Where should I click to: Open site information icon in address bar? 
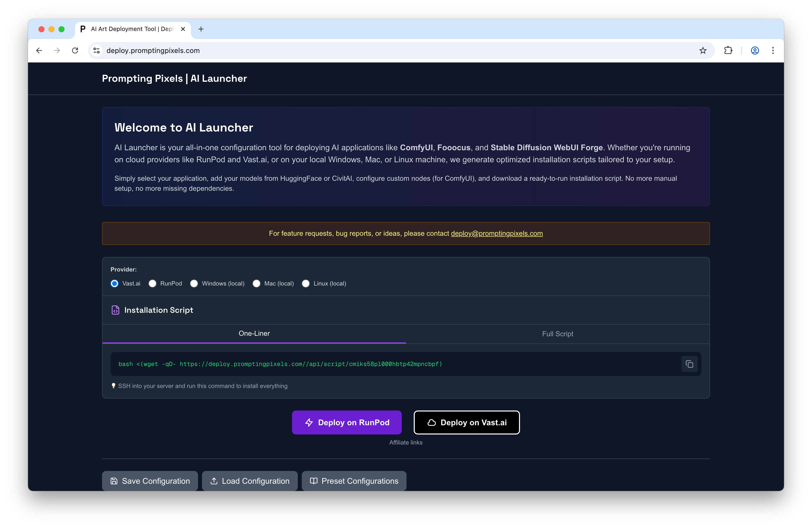96,50
